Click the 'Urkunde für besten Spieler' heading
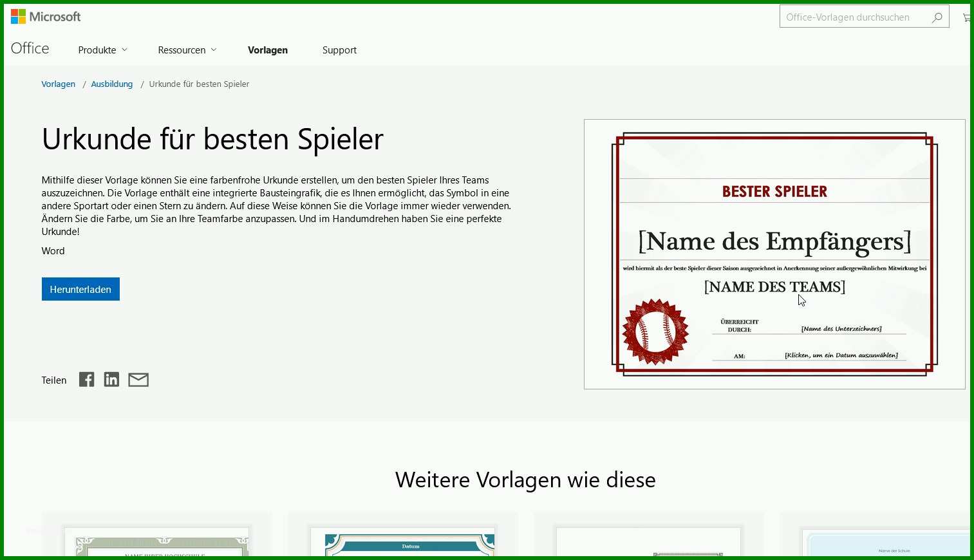 point(212,139)
